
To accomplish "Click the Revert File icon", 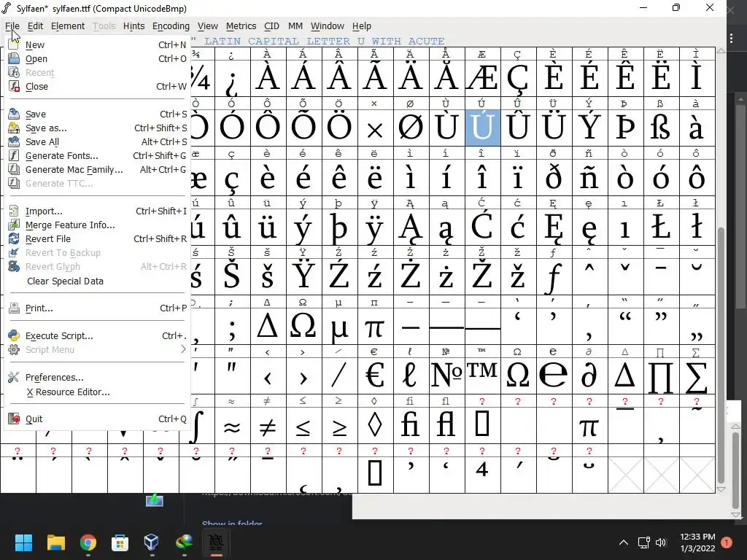I will click(x=14, y=238).
